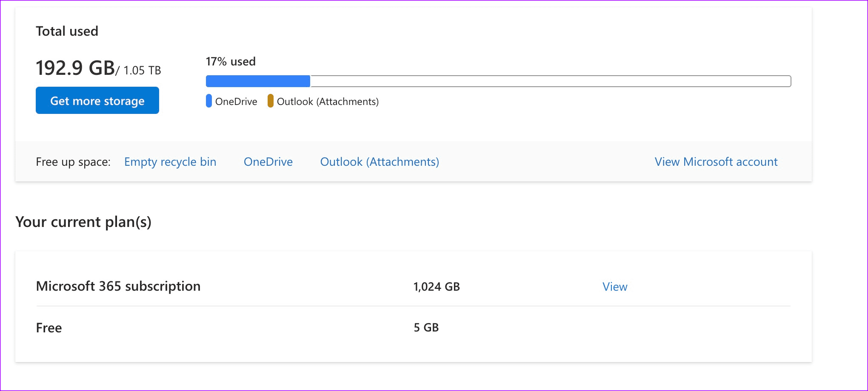Click the blue OneDrive legend marker
The height and width of the screenshot is (391, 868).
[209, 101]
